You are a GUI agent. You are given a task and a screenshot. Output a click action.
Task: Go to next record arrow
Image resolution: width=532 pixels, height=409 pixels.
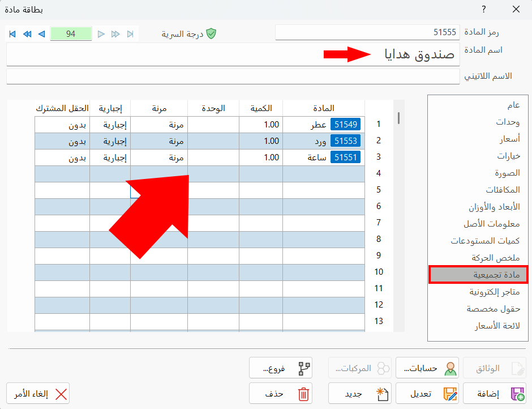(101, 34)
